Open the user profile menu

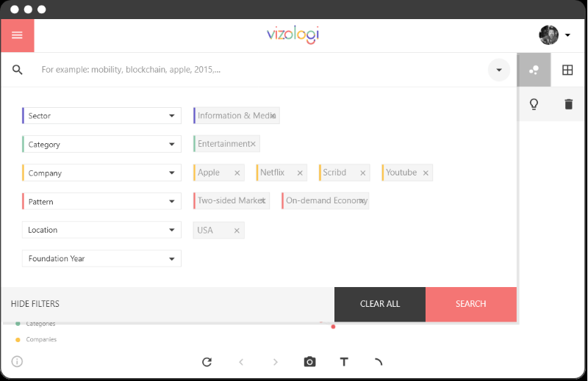[555, 35]
